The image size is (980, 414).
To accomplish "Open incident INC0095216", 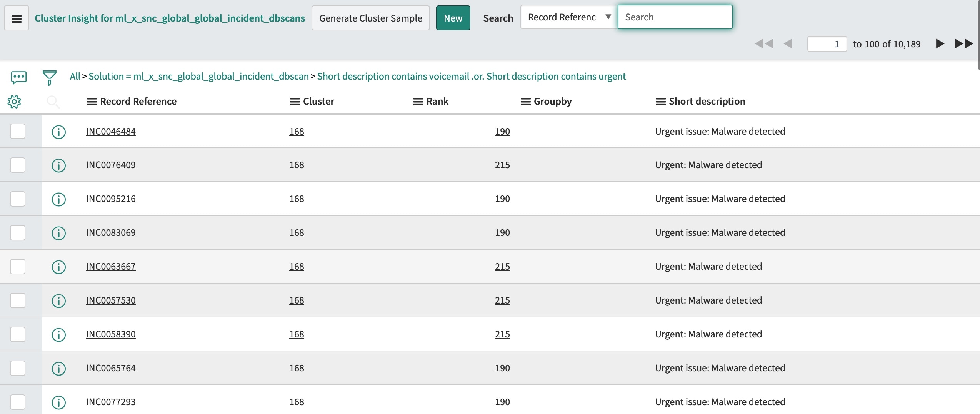I will (x=111, y=199).
